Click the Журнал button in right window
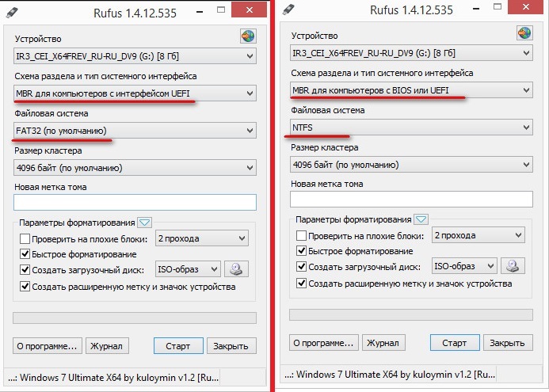The image size is (549, 392). pos(380,343)
